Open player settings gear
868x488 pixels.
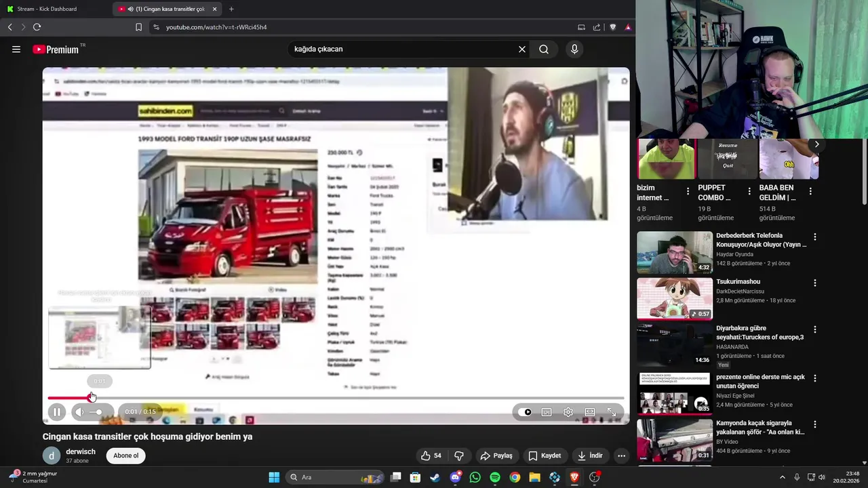tap(568, 412)
